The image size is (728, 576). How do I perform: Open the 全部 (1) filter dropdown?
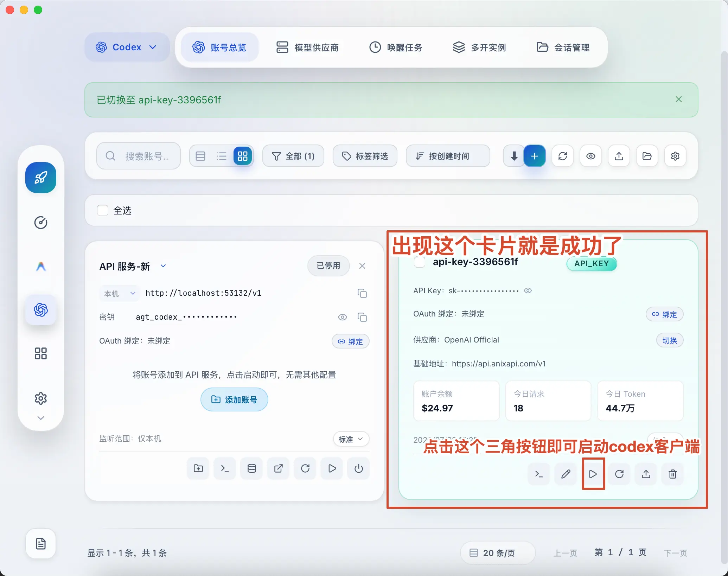point(293,156)
